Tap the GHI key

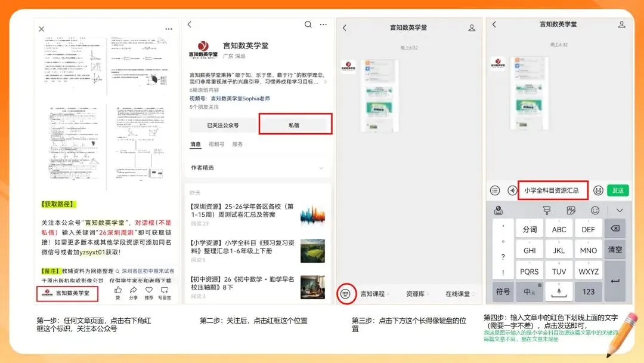pyautogui.click(x=530, y=250)
